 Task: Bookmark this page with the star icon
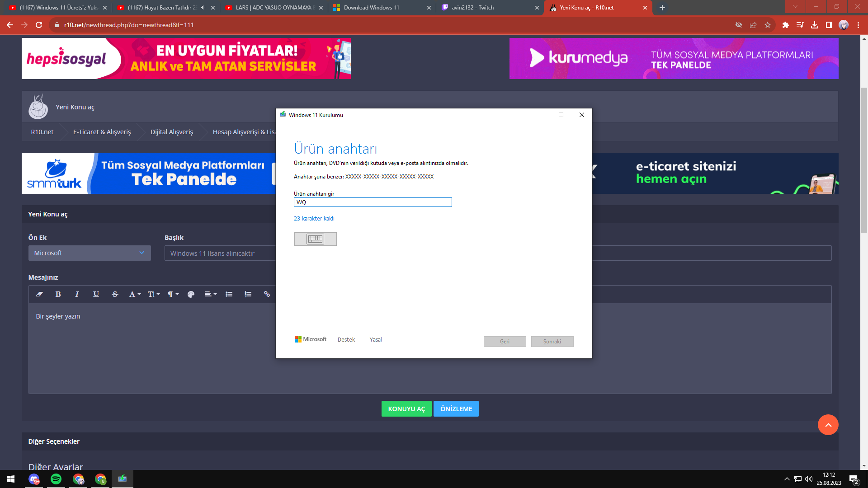point(768,25)
